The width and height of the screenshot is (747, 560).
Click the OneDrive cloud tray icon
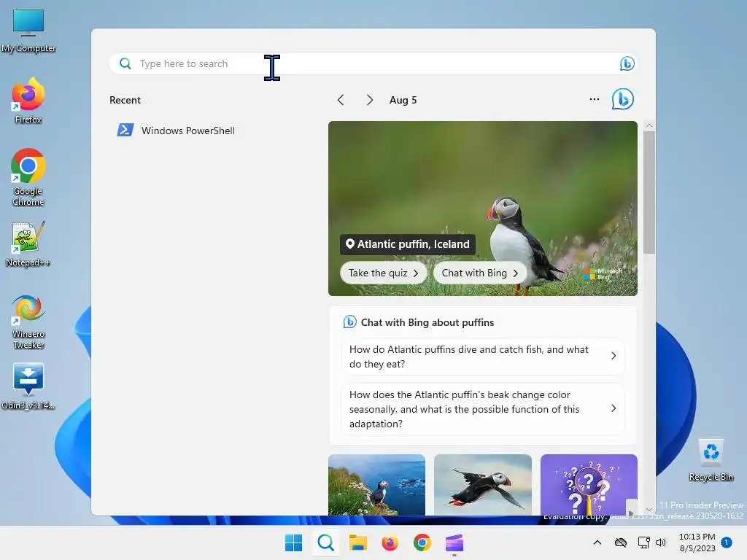621,542
